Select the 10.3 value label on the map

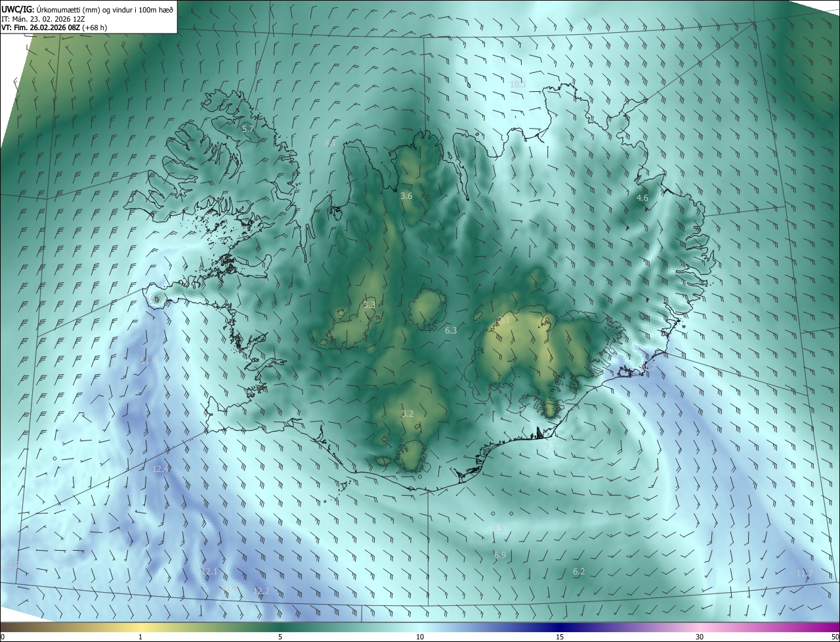coord(518,84)
